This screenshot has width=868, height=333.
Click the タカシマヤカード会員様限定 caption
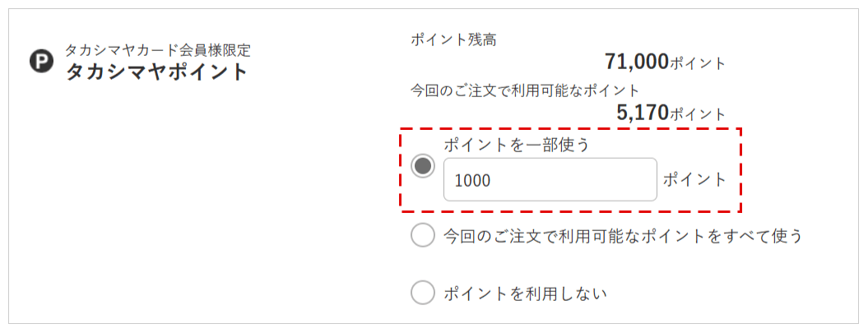point(158,50)
